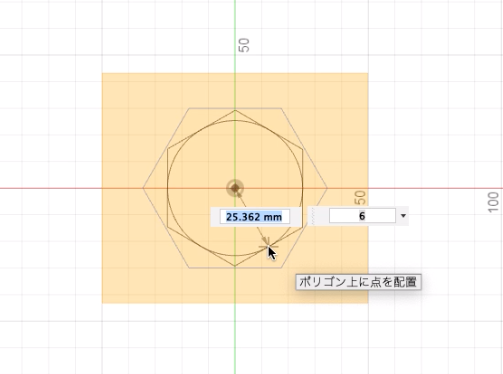Screen dimensions: 503x374
Task: Click the inner hexagon's top vertex
Action: pyautogui.click(x=235, y=110)
